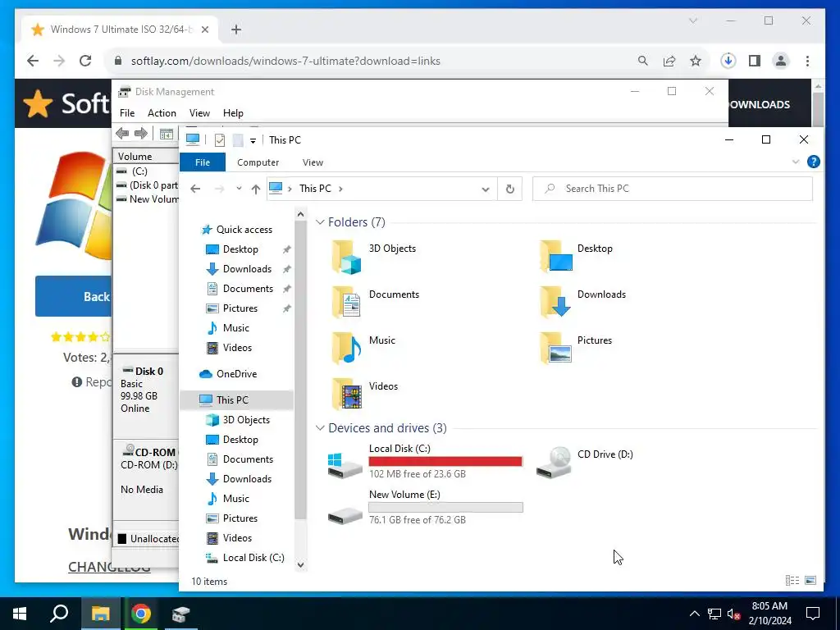
Task: Open the 3D Objects folder in Folders
Action: [x=374, y=257]
